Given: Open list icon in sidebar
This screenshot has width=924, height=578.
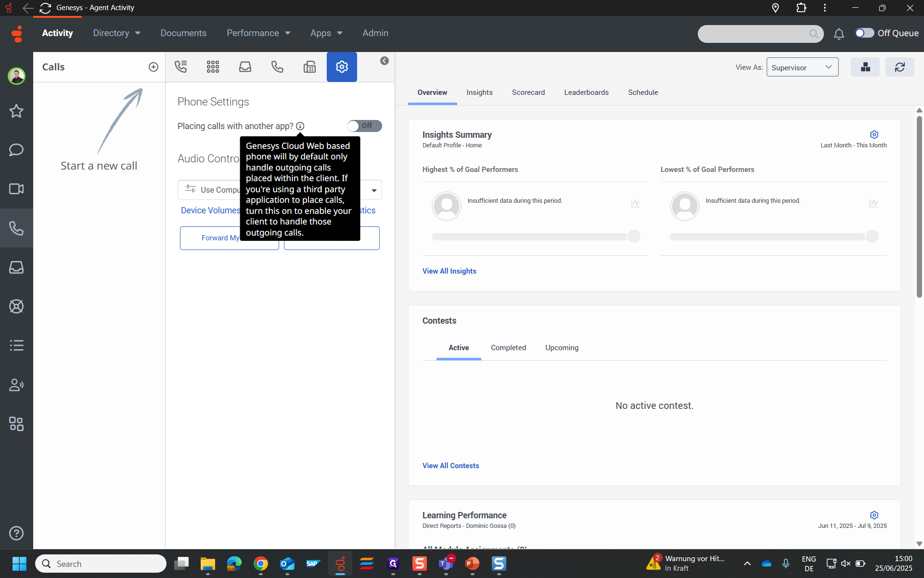Looking at the screenshot, I should (16, 345).
